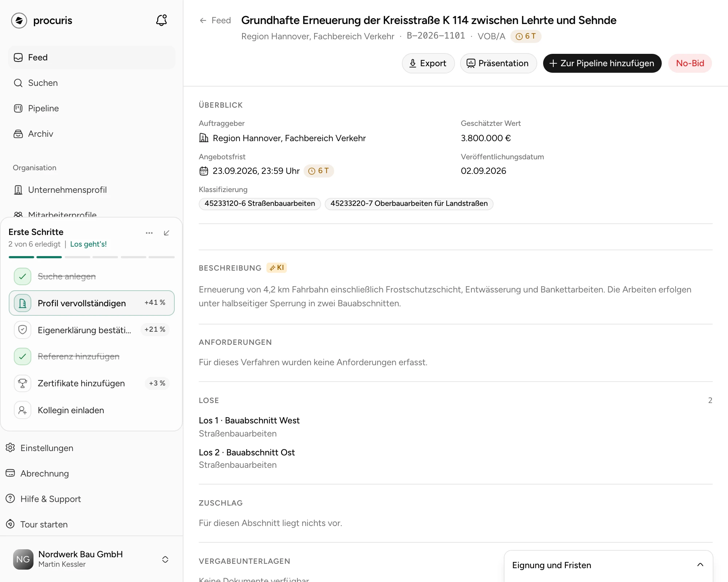Click the procuris logo icon
This screenshot has height=582, width=728.
(x=19, y=20)
